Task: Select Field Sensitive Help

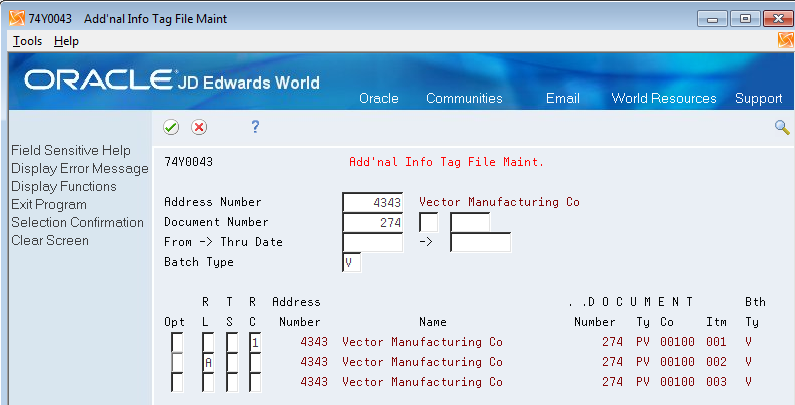Action: pyautogui.click(x=71, y=151)
